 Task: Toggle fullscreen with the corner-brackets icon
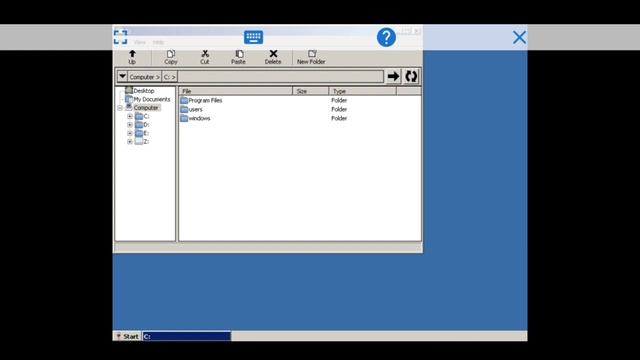(x=120, y=37)
